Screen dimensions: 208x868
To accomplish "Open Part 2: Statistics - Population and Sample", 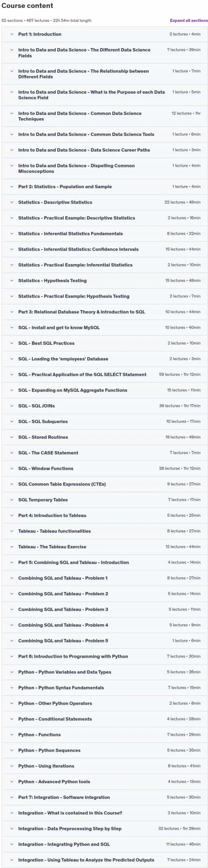I will point(105,187).
